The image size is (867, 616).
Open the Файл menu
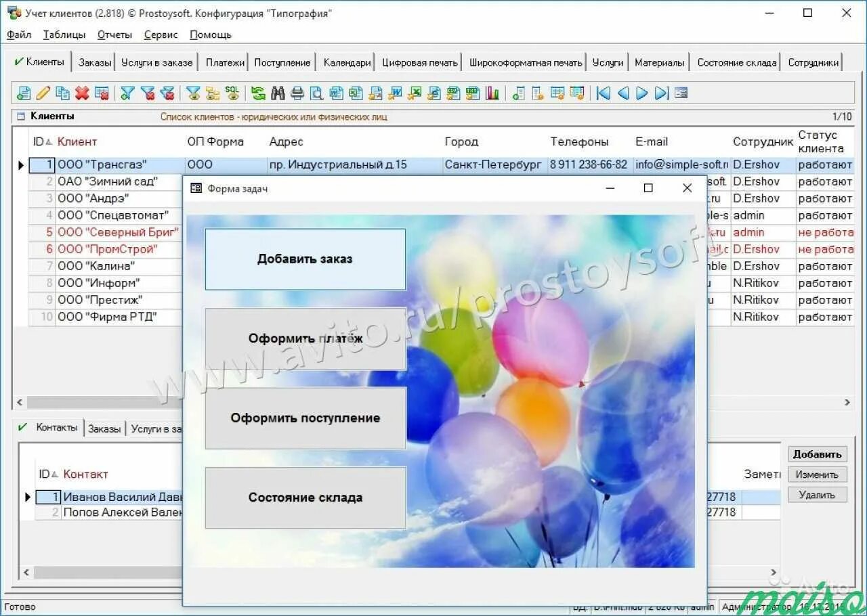coord(19,35)
